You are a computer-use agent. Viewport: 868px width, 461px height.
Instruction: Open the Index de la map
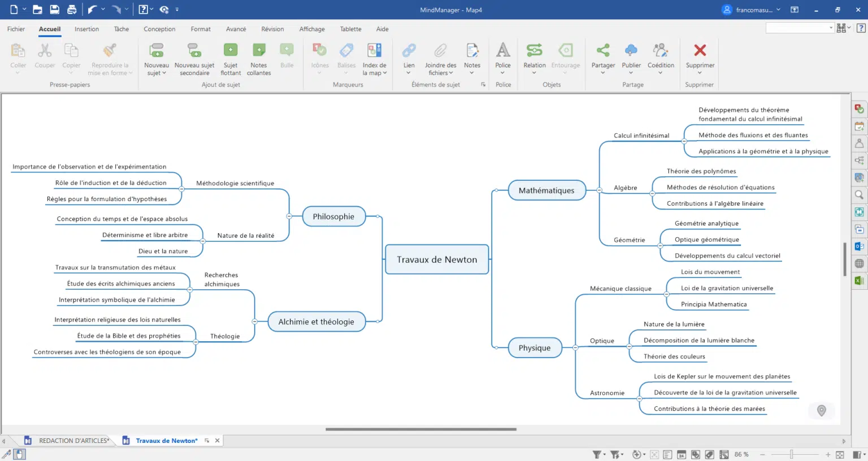pos(374,51)
